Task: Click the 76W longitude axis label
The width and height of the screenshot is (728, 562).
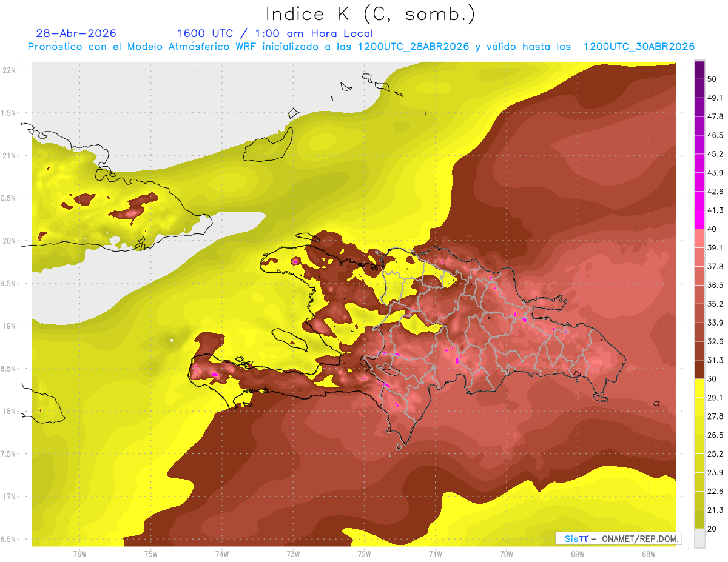Action: click(79, 554)
